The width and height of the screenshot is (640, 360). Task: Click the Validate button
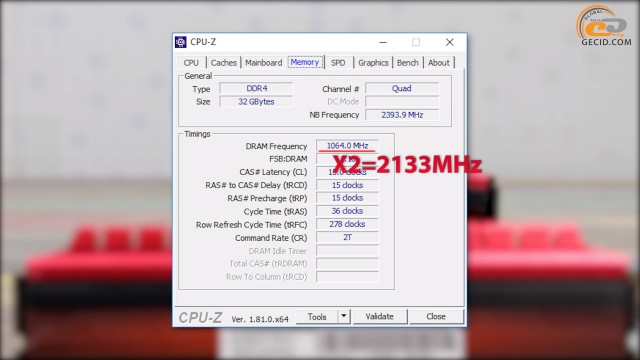point(380,316)
